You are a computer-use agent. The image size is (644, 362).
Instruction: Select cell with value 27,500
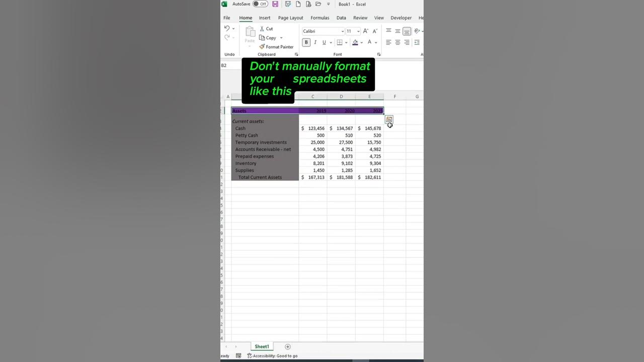tap(341, 142)
